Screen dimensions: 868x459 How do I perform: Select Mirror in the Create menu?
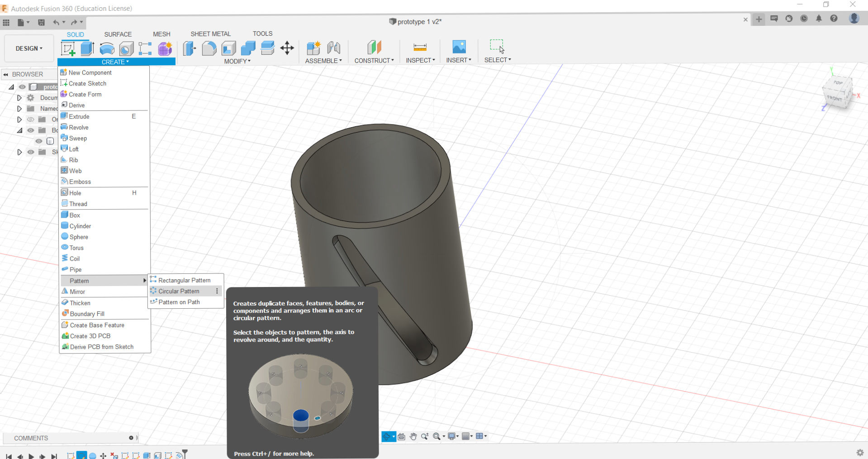coord(104,292)
